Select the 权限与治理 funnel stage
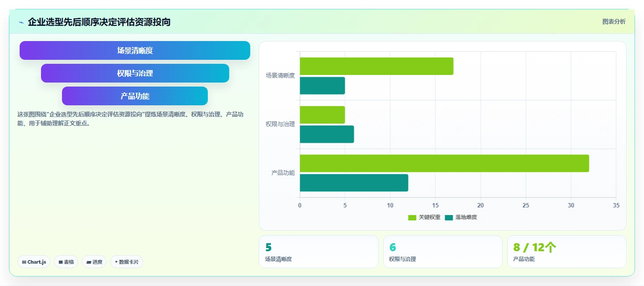This screenshot has width=644, height=286. (x=135, y=73)
